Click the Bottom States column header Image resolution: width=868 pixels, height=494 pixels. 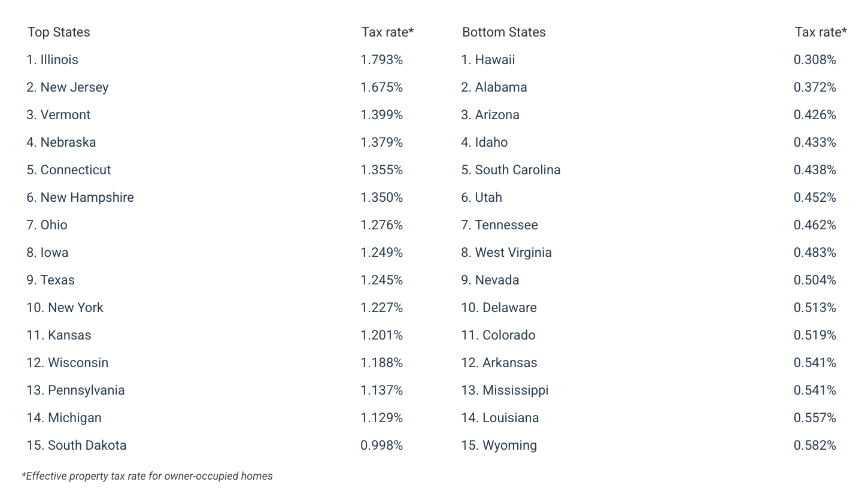coord(503,32)
